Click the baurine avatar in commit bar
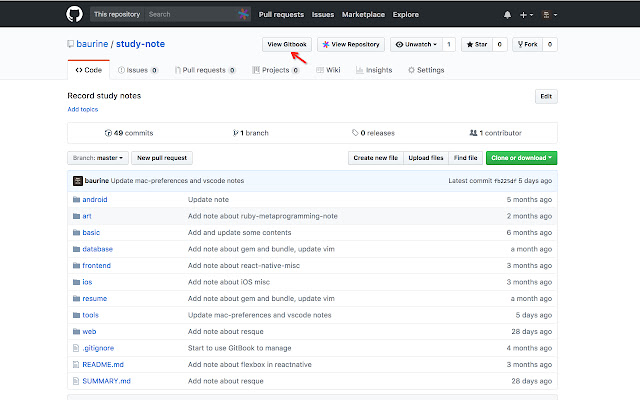The height and width of the screenshot is (400, 640). (x=76, y=180)
